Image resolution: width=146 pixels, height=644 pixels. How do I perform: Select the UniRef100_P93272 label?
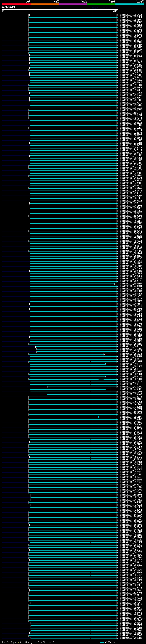pyautogui.click(x=131, y=364)
